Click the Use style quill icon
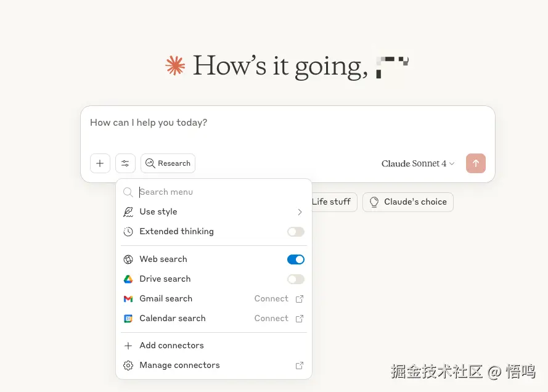548x392 pixels. [x=128, y=212]
